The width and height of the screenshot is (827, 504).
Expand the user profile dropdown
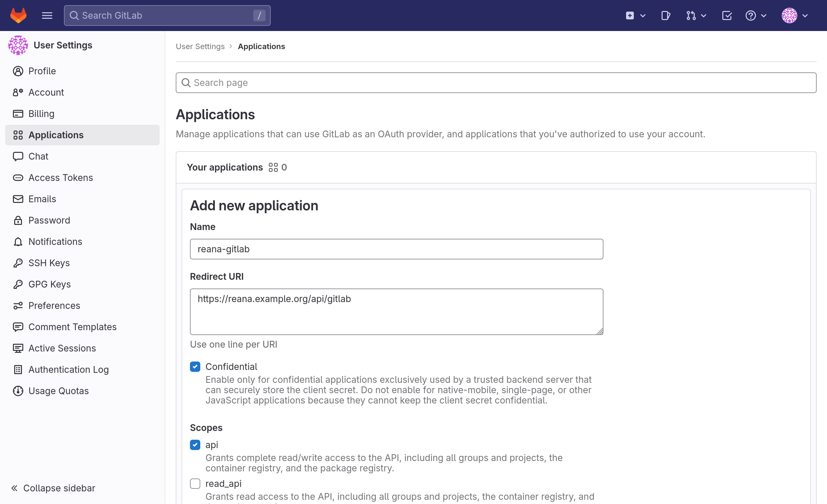point(796,16)
